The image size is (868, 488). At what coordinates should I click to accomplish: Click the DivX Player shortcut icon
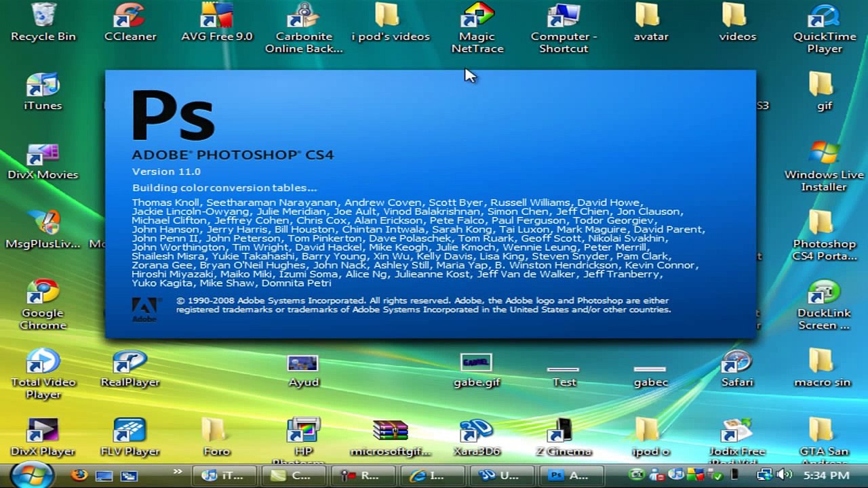[x=43, y=436]
